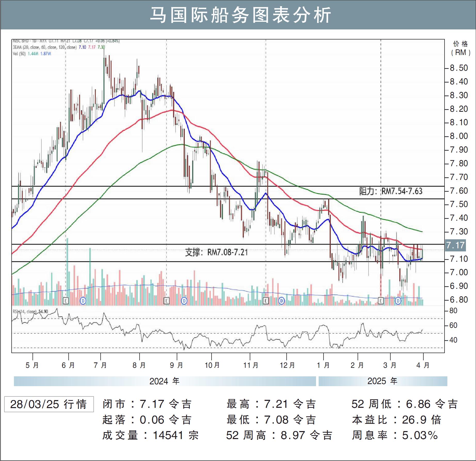The image size is (476, 461).
Task: Click the RSI (14, close) indicator label
Action: (30, 312)
